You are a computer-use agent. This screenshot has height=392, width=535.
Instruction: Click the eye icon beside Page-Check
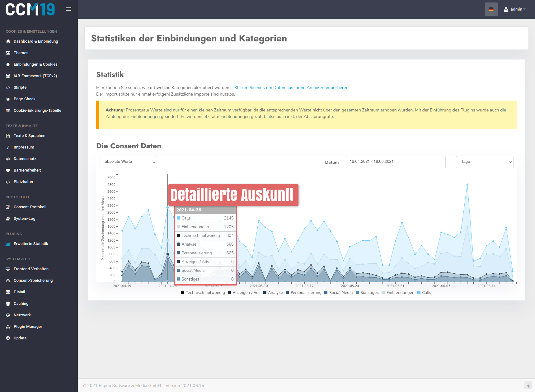pyautogui.click(x=8, y=99)
